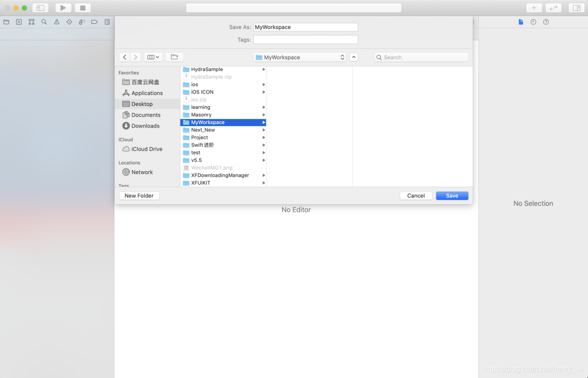Viewport: 588px width, 378px height.
Task: Select the Masonry folder
Action: pyautogui.click(x=223, y=115)
